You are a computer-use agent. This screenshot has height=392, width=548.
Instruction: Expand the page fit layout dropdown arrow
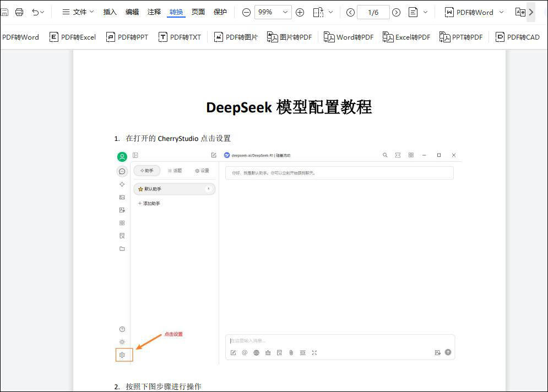330,12
